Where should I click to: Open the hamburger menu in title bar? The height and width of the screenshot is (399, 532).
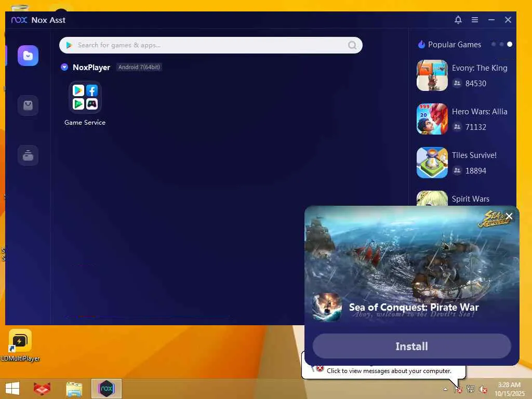point(475,20)
